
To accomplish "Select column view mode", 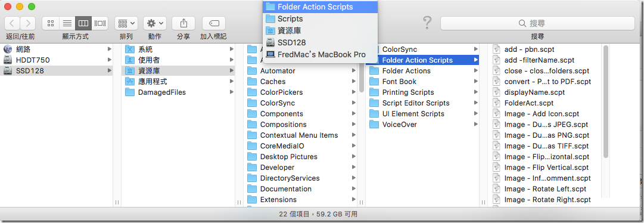I will point(83,23).
